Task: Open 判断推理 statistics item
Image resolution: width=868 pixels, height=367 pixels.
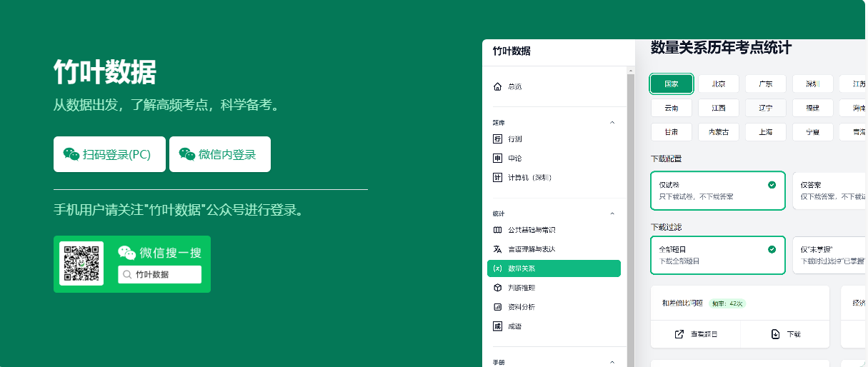Action: (554, 288)
